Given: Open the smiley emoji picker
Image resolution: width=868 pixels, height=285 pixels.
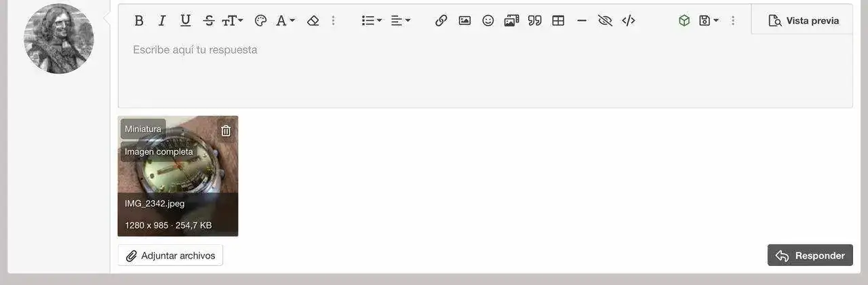Looking at the screenshot, I should click(488, 20).
